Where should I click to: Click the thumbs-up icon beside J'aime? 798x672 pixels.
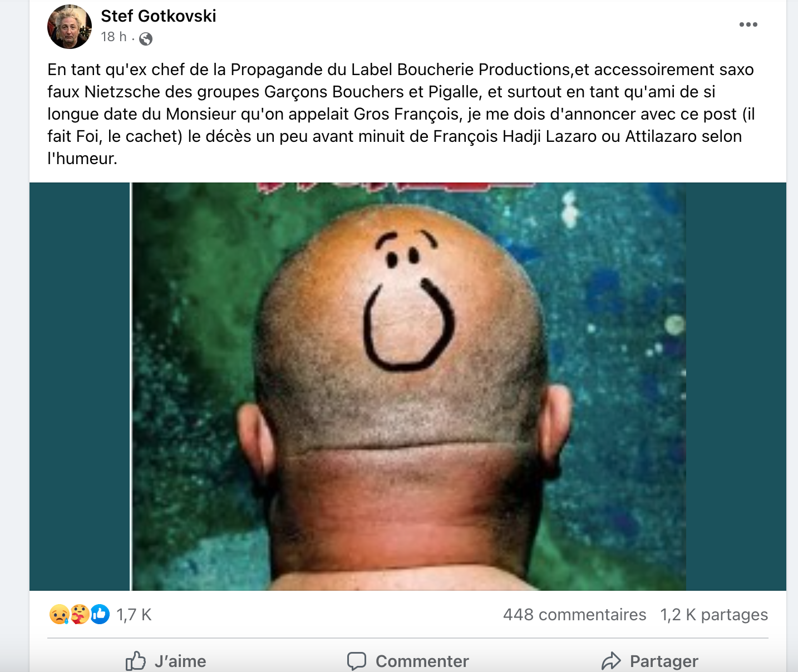(135, 661)
